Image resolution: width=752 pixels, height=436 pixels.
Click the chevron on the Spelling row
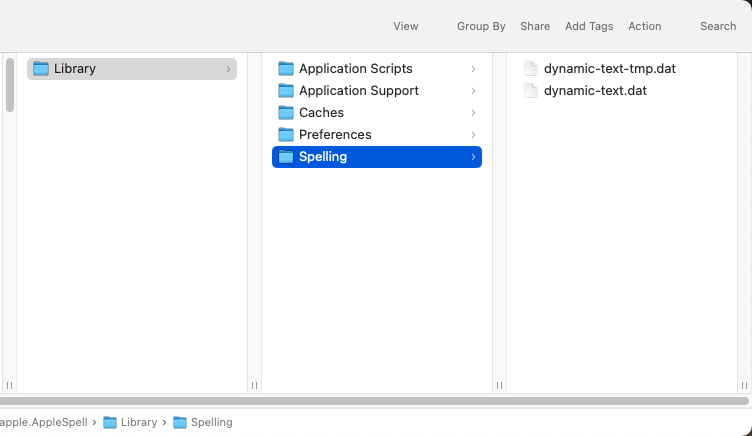tap(473, 157)
